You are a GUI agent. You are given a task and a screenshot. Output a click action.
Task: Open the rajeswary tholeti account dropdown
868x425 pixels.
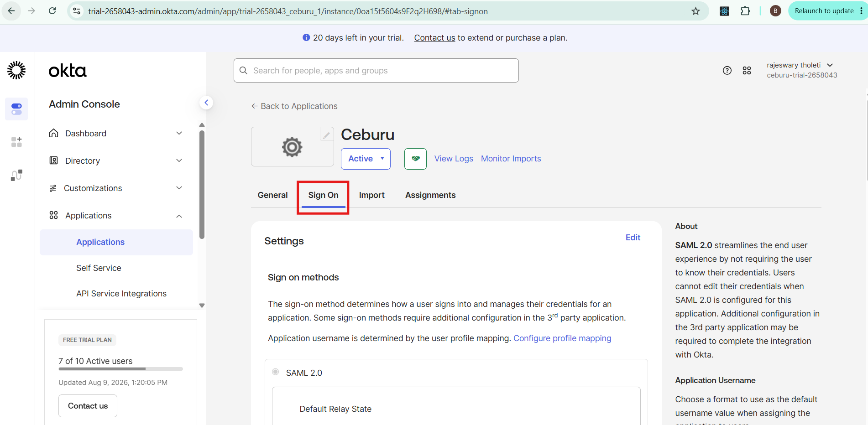coord(802,70)
